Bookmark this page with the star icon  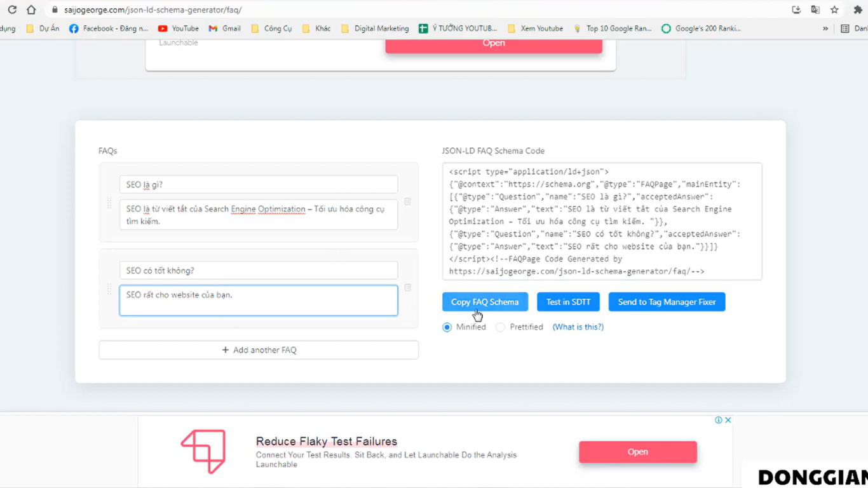tap(834, 10)
